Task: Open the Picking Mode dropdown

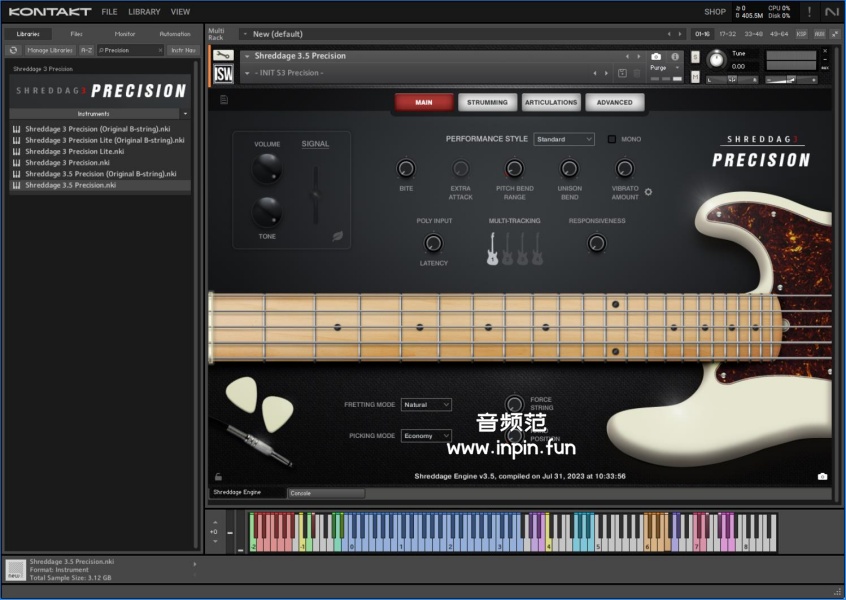Action: 426,436
